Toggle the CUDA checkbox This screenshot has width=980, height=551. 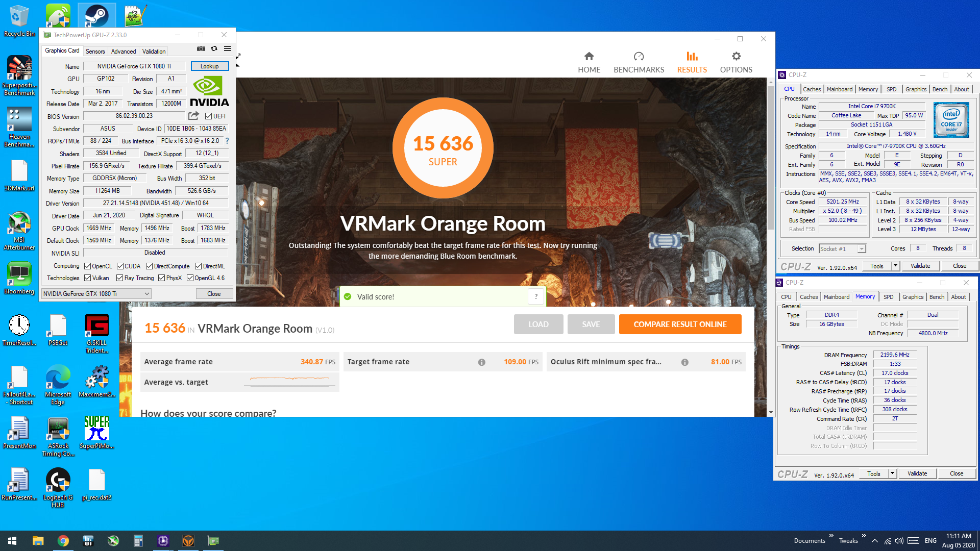pos(120,266)
